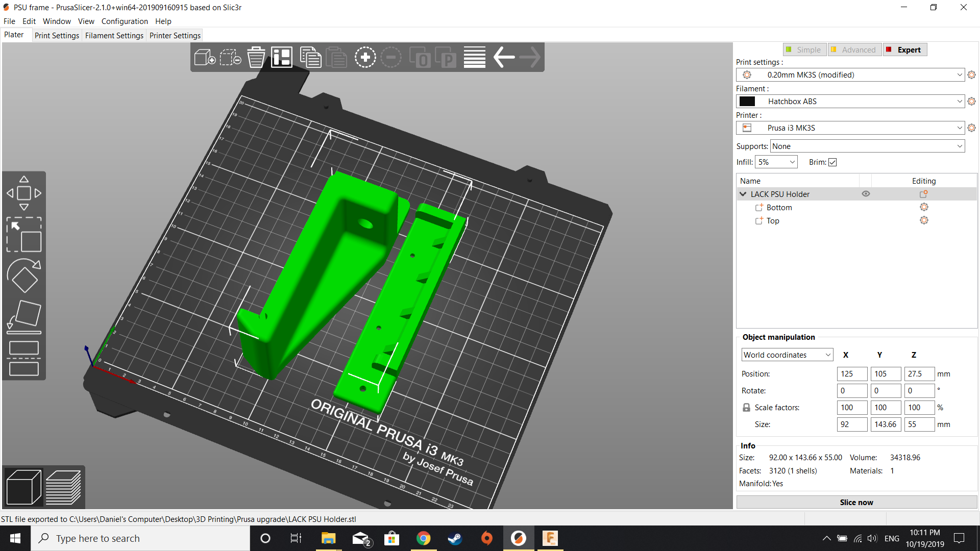Toggle the Scale factors lock icon

click(x=746, y=408)
